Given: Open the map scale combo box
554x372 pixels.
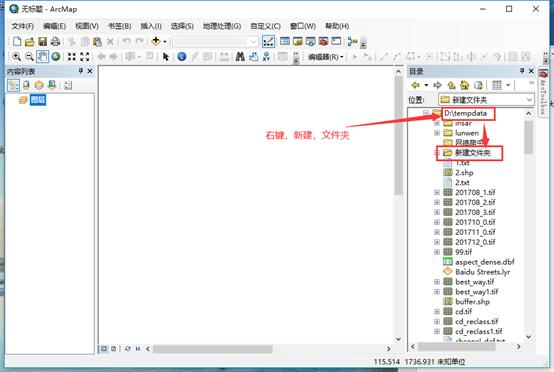Looking at the screenshot, I should tap(216, 42).
